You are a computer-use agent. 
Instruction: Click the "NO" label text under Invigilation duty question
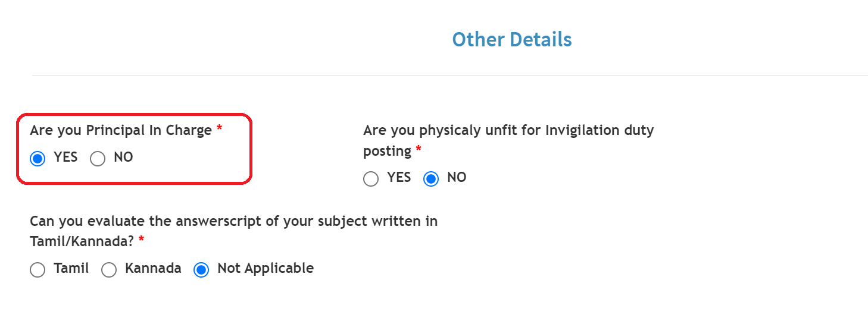tap(457, 177)
